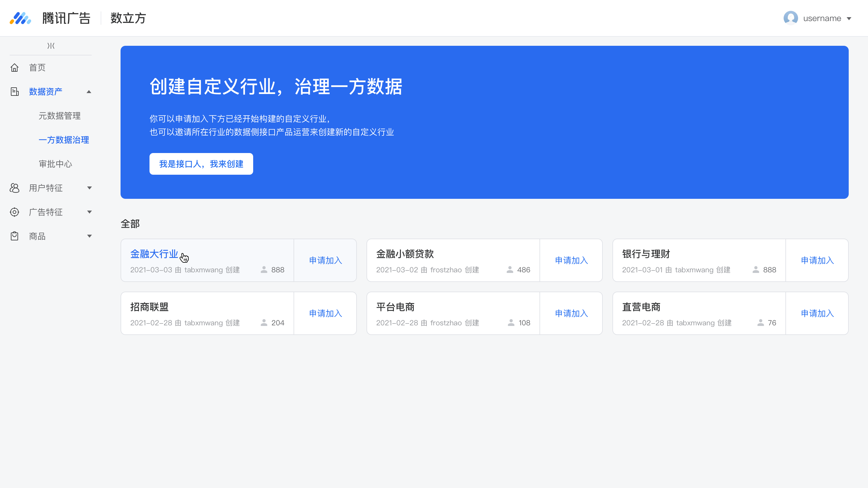Click banner heading 创建自定义行业，治理一方数据

coord(276,86)
